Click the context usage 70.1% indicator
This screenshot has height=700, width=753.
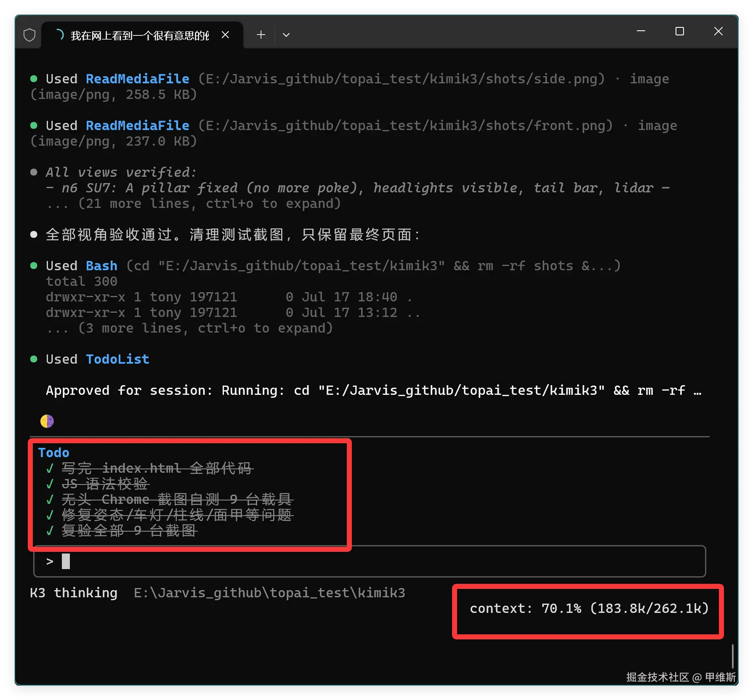589,609
